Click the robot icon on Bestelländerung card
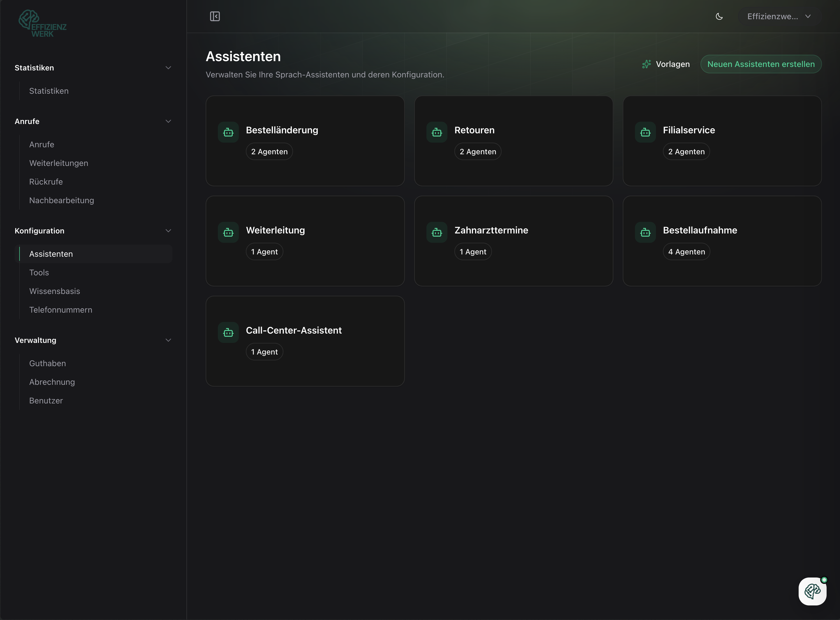840x620 pixels. point(228,132)
